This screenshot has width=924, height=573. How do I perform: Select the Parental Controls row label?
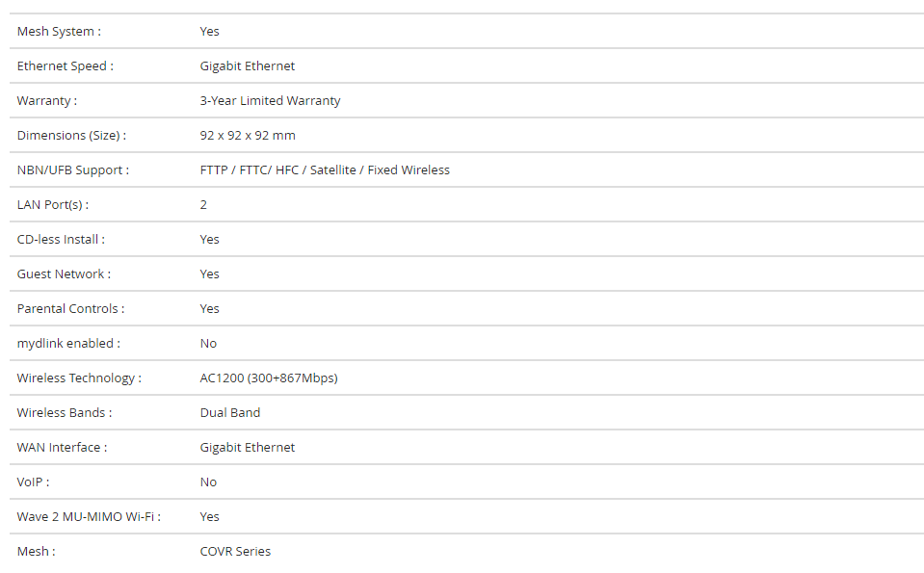tap(70, 308)
